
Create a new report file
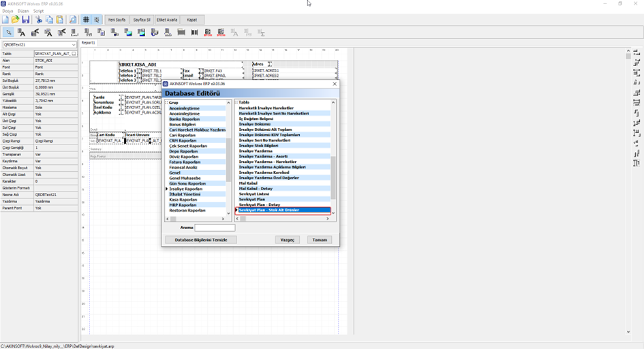(5, 20)
